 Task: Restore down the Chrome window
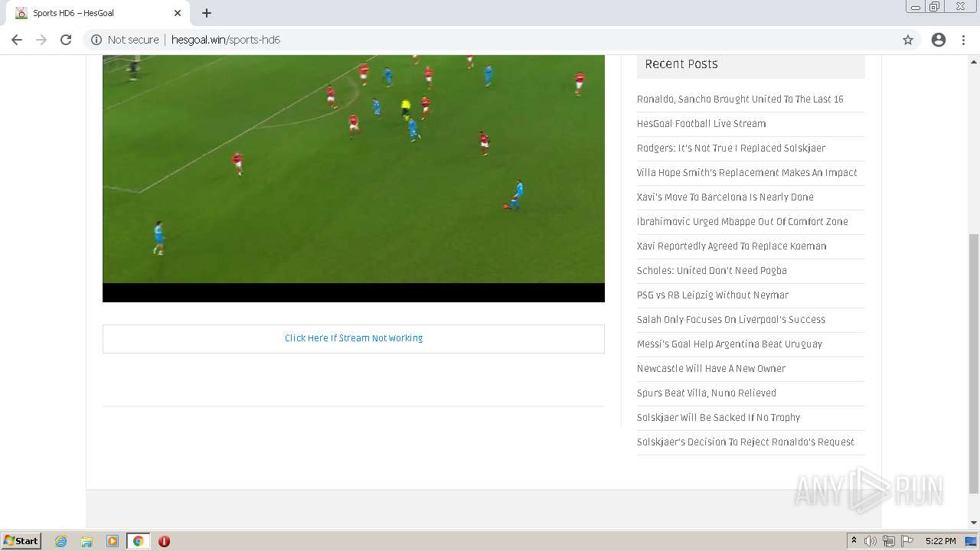coord(935,7)
